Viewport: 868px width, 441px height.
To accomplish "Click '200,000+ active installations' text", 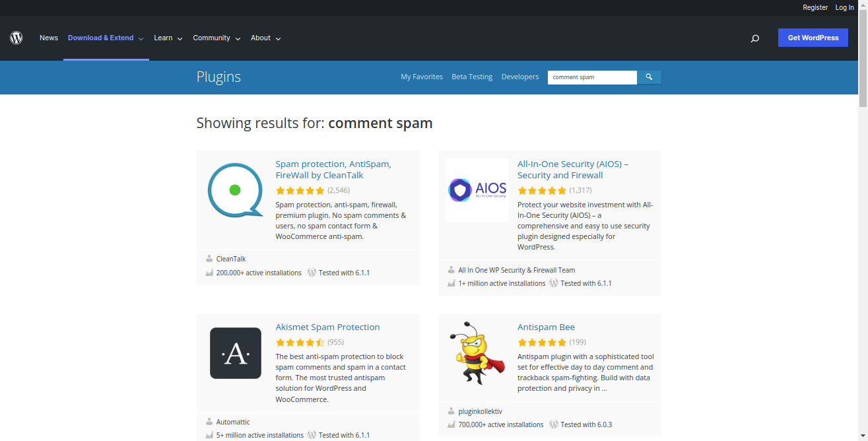I will tap(259, 273).
